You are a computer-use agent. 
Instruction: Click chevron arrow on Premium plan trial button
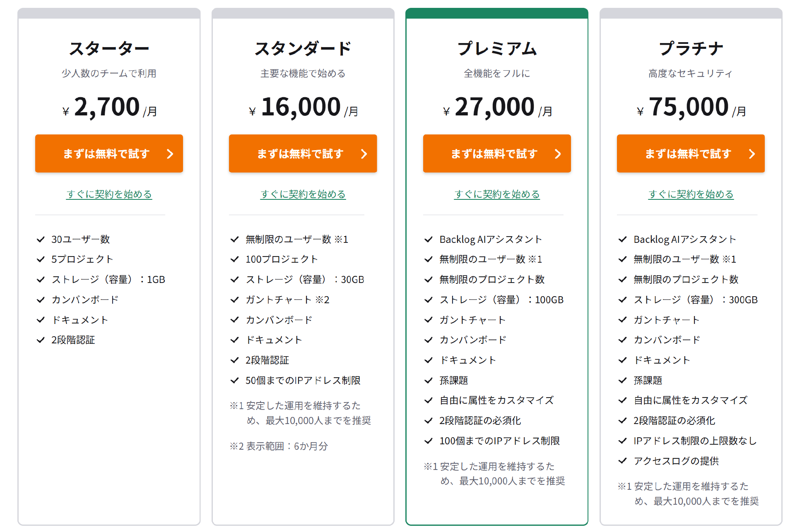[558, 154]
